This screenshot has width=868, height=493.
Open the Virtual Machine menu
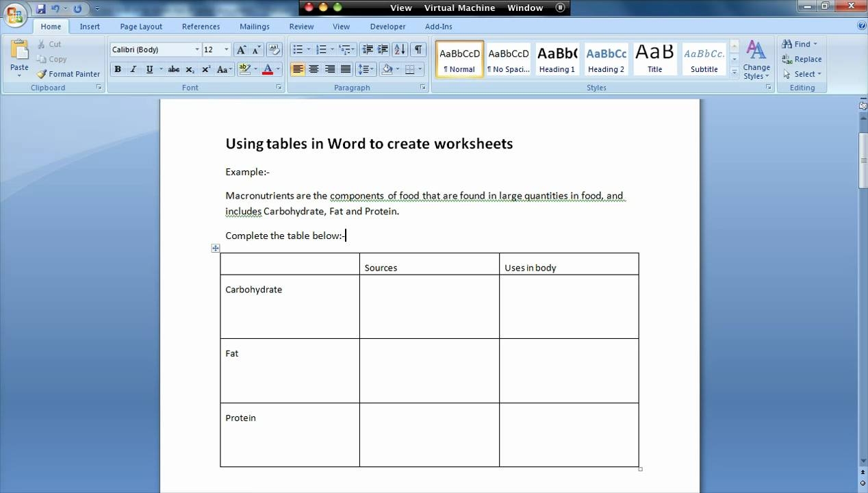click(x=459, y=8)
